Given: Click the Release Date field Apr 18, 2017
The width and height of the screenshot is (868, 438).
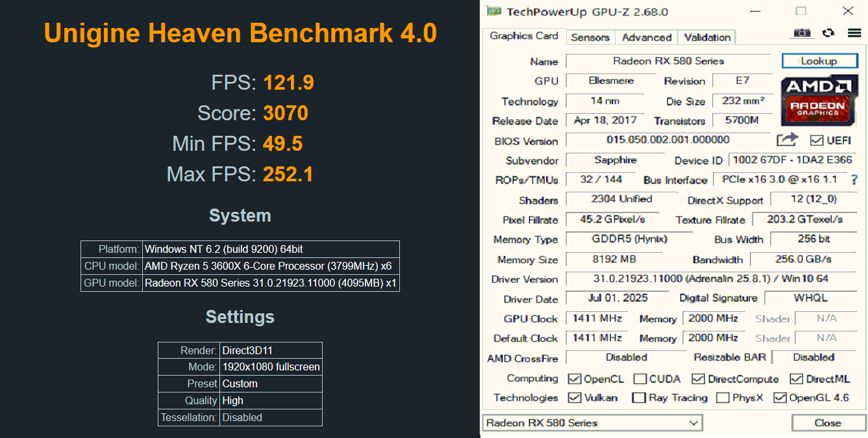Looking at the screenshot, I should tap(605, 120).
